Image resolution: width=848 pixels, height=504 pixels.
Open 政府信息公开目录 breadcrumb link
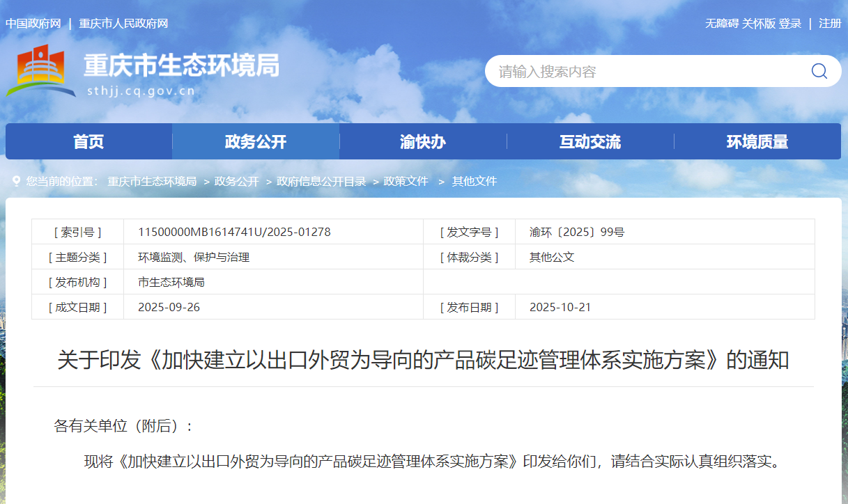click(x=321, y=181)
